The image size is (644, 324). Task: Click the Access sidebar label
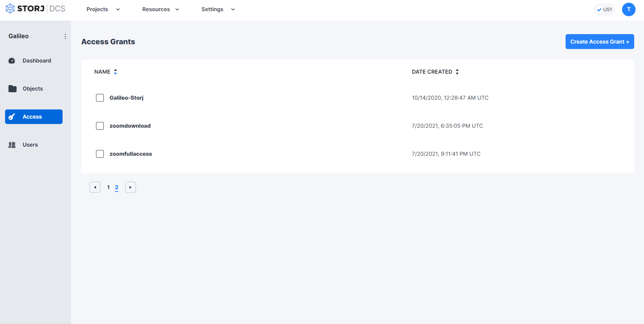click(32, 117)
